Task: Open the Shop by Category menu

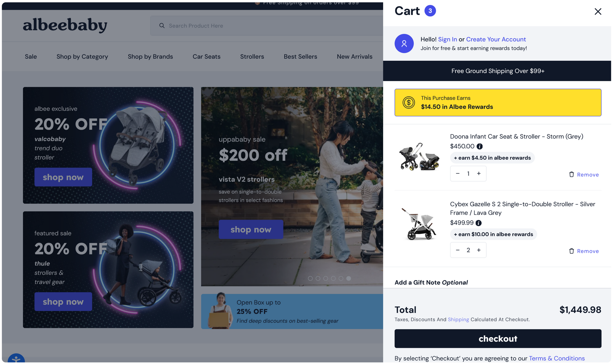Action: click(82, 57)
